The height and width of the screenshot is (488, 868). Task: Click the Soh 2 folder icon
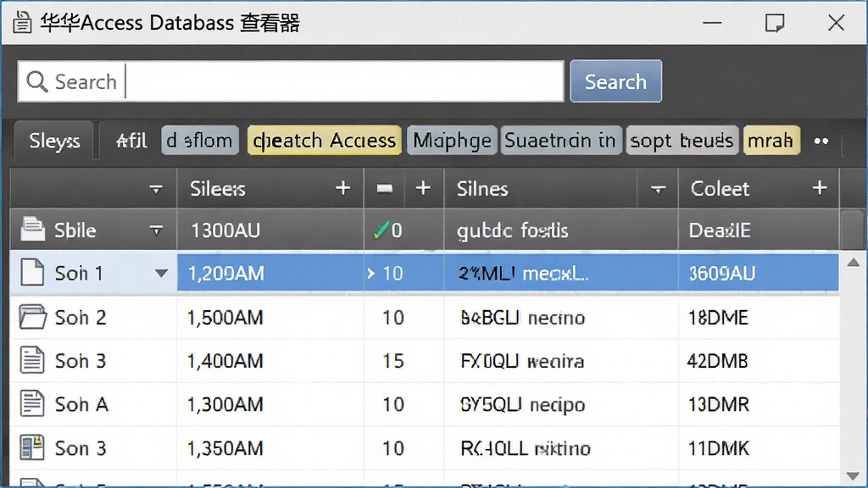coord(32,317)
